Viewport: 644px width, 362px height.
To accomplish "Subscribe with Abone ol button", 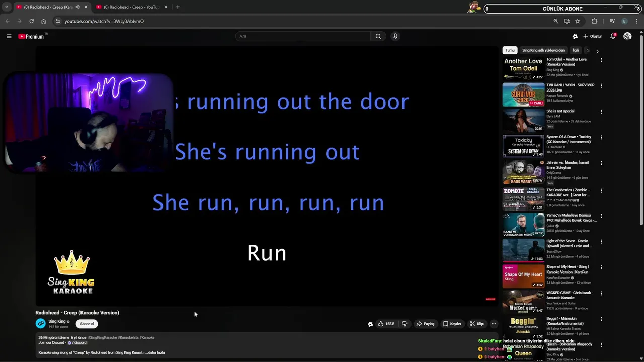I will pos(87,324).
